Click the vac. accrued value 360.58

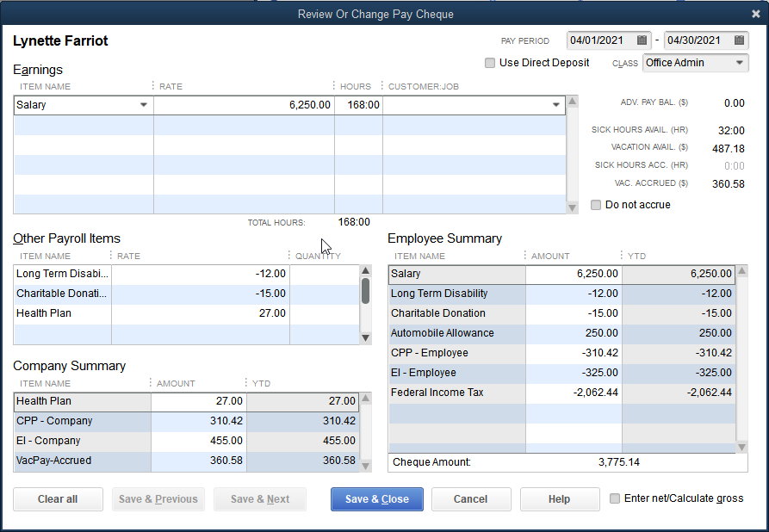pyautogui.click(x=729, y=184)
